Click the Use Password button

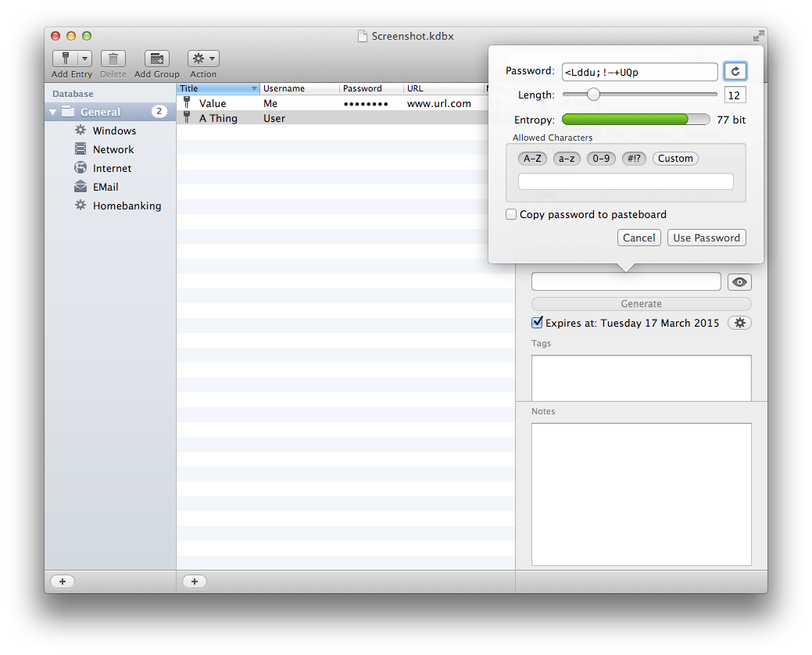pyautogui.click(x=706, y=238)
